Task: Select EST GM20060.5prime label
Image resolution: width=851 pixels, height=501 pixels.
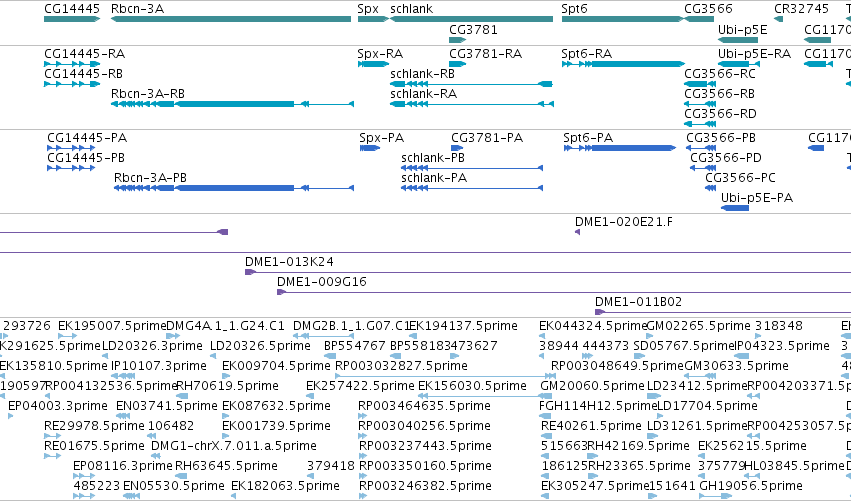Action: [592, 386]
